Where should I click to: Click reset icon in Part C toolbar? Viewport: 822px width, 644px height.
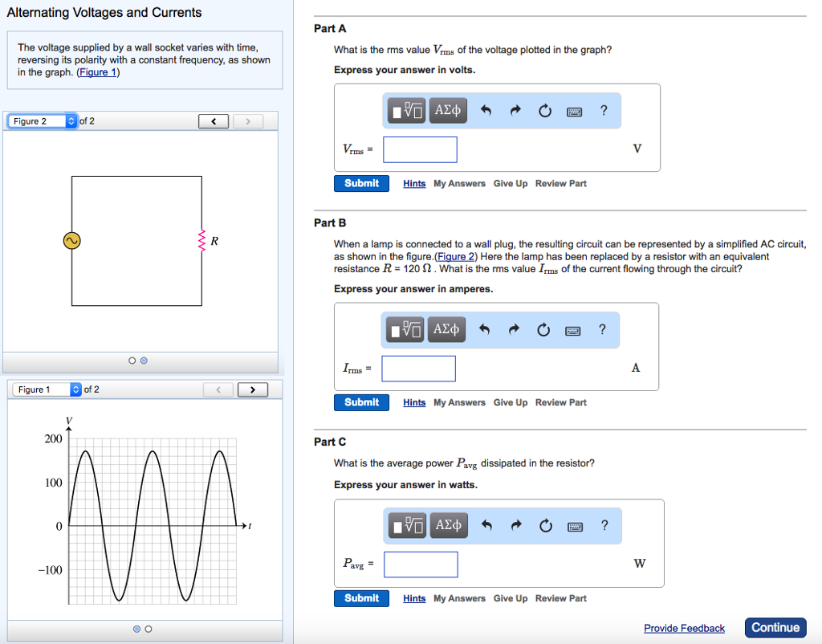point(546,526)
